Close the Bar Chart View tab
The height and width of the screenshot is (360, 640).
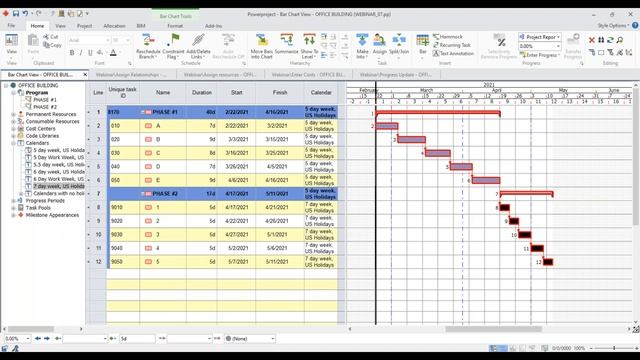[85, 75]
